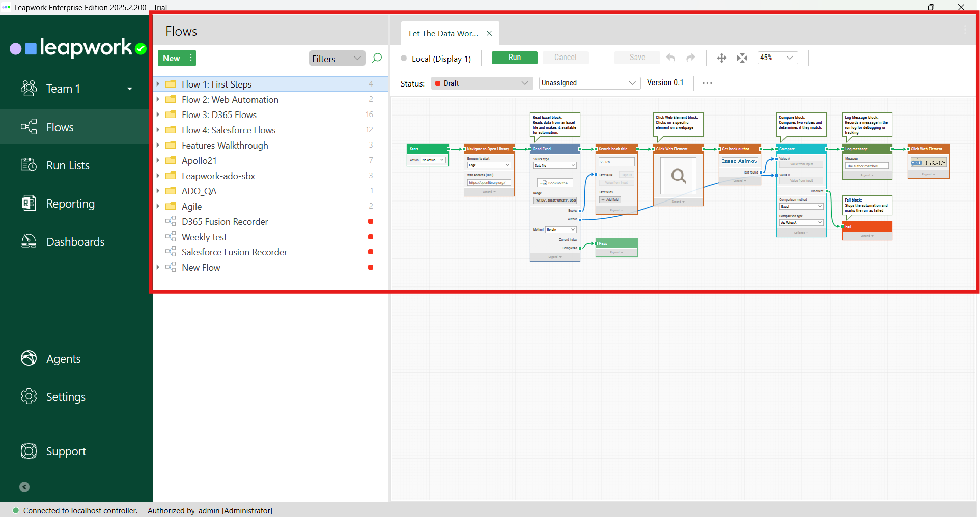
Task: Expand the Agile folder
Action: pos(158,206)
